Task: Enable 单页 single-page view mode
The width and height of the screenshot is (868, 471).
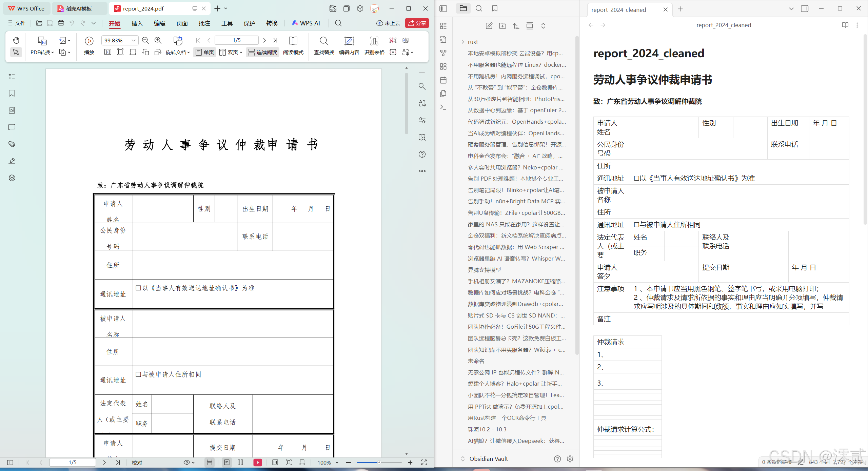Action: 204,52
